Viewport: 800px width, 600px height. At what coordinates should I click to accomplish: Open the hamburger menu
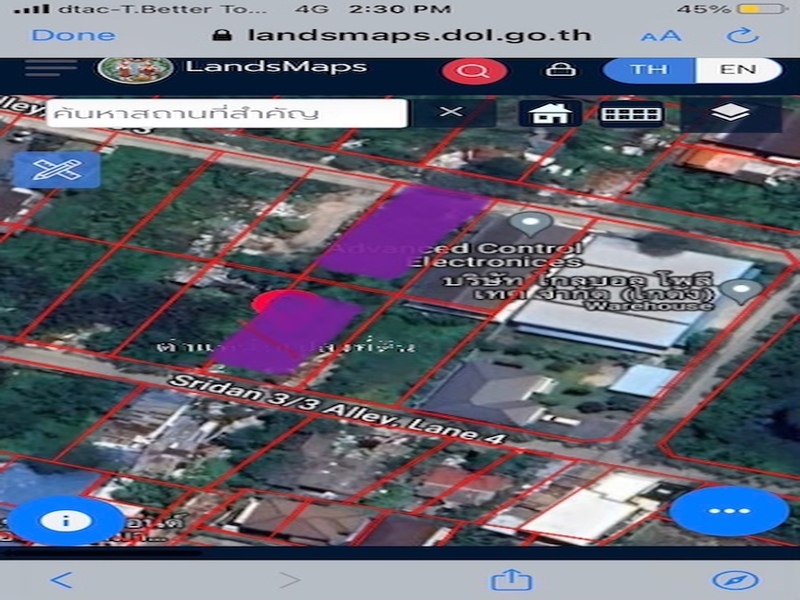click(x=51, y=68)
